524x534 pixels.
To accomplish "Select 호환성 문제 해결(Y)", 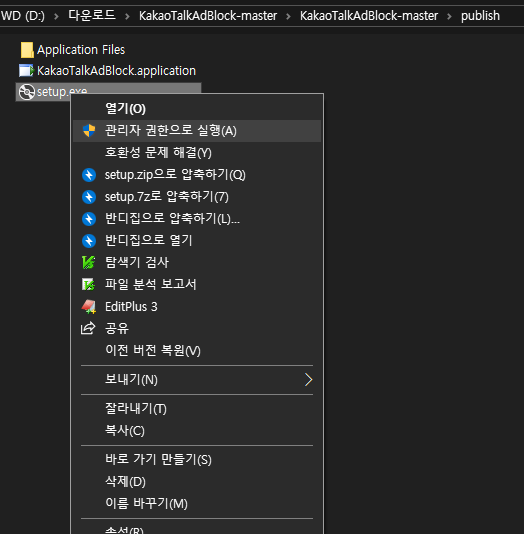I will click(x=197, y=153).
